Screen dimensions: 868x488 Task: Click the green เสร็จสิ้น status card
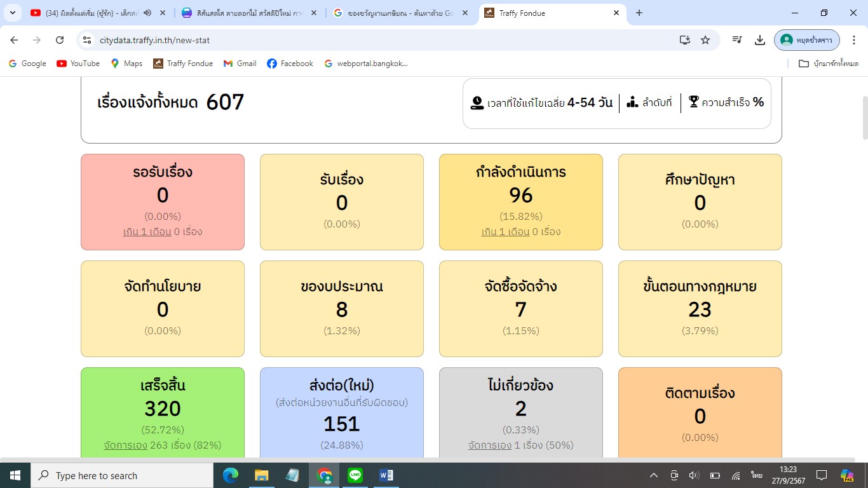[x=163, y=407]
